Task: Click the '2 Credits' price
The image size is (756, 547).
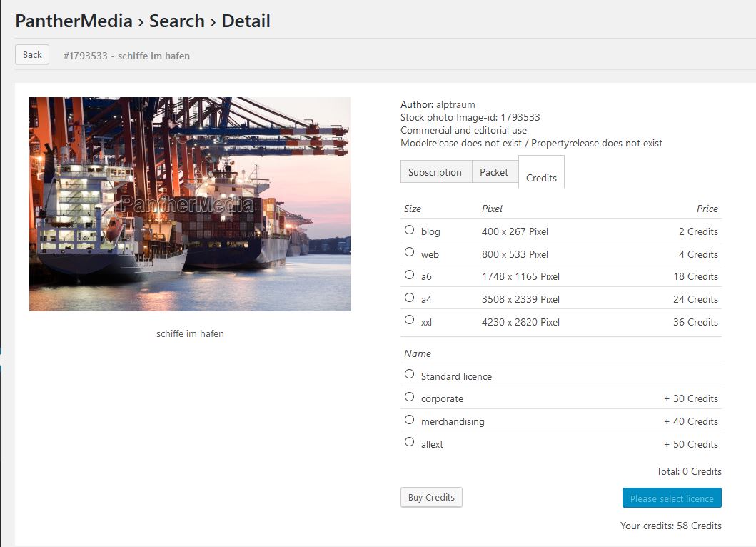Action: 699,231
